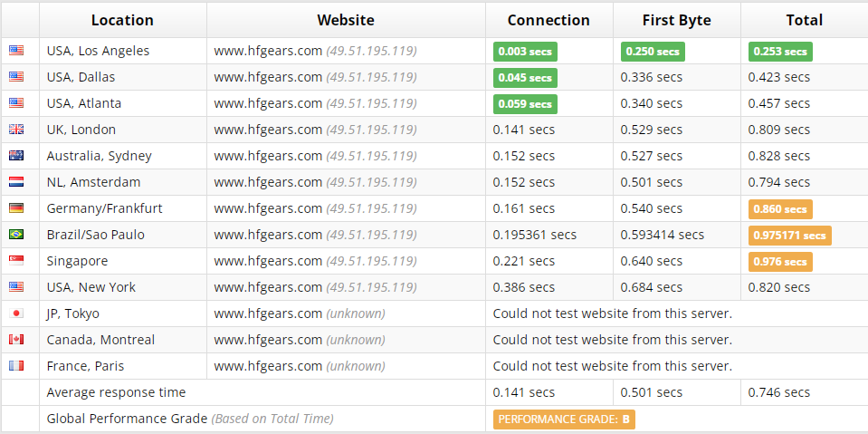Viewport: 868px width, 434px height.
Task: Click the New York 0.386 secs connection value
Action: coord(524,287)
